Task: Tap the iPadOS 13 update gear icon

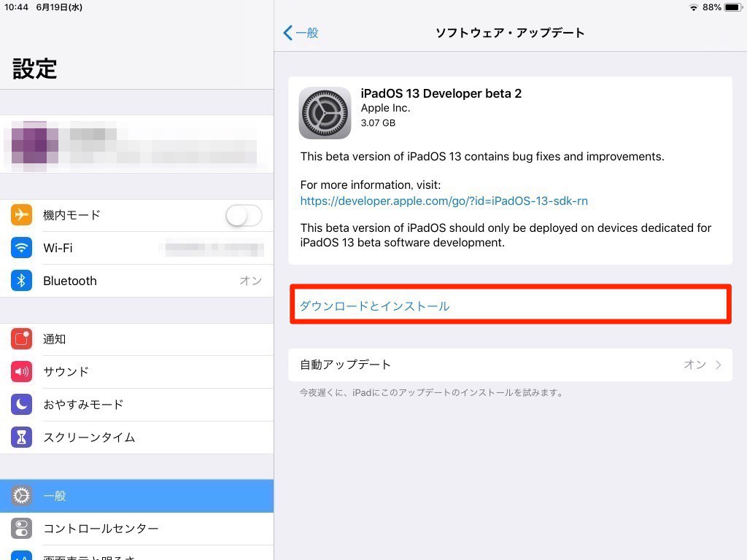Action: click(325, 113)
